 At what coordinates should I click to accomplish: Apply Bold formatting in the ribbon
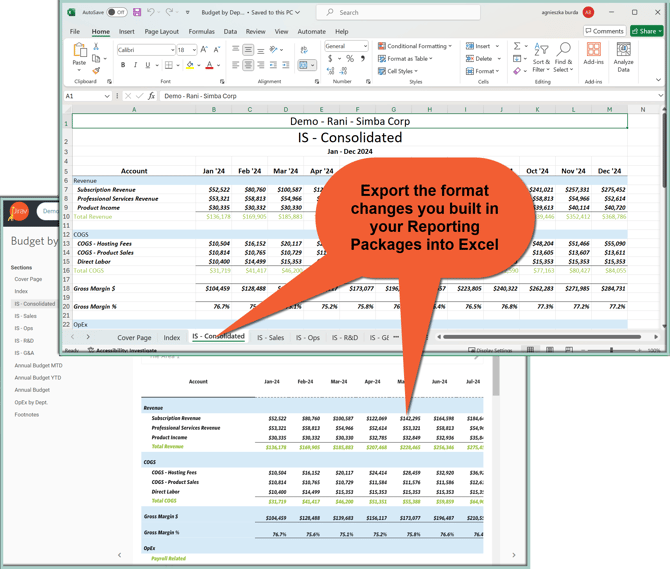pyautogui.click(x=123, y=65)
